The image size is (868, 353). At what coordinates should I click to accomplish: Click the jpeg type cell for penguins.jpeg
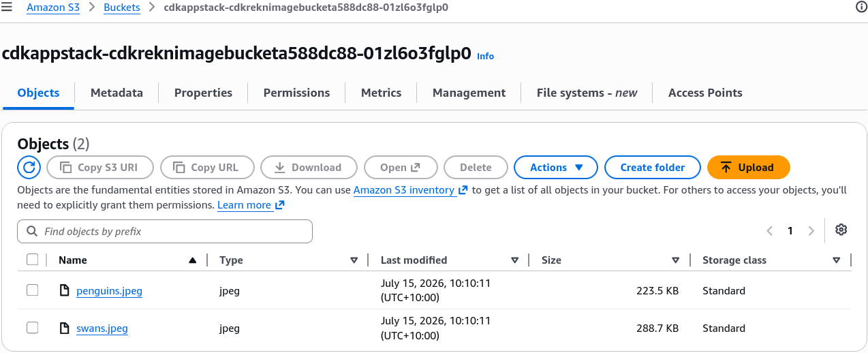pyautogui.click(x=230, y=291)
